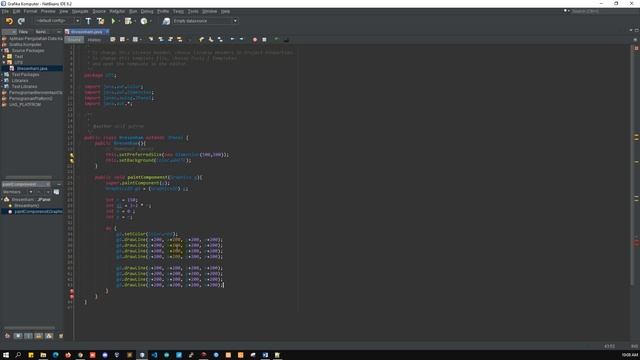Toggle Show Static Members filter in Navigator
This screenshot has width=640, height=360.
[x=28, y=336]
